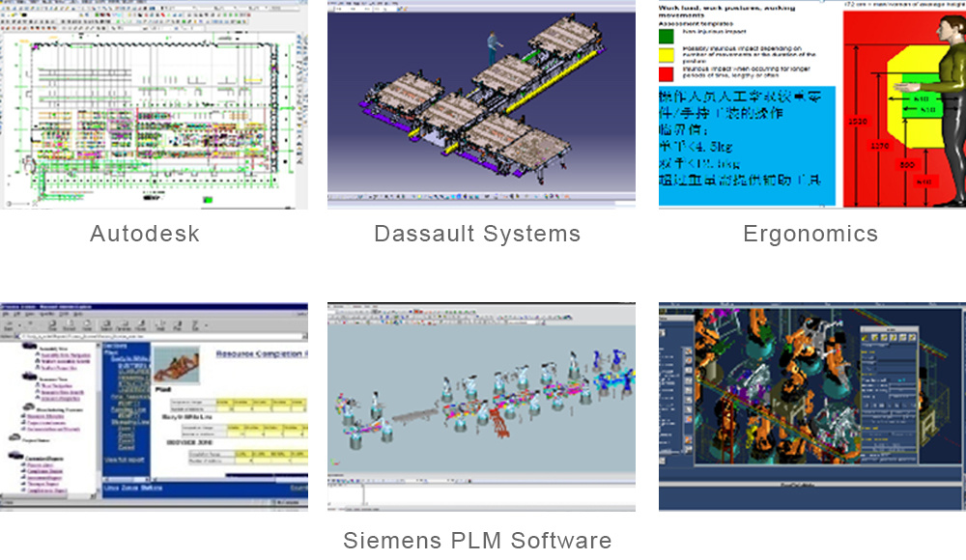
Task: Open the Resource Completion report thumbnail
Action: click(154, 406)
